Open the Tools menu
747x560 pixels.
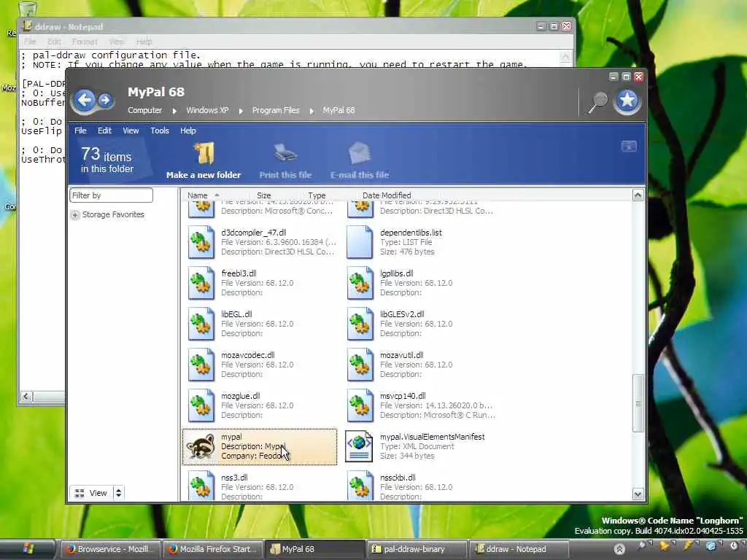(x=160, y=131)
